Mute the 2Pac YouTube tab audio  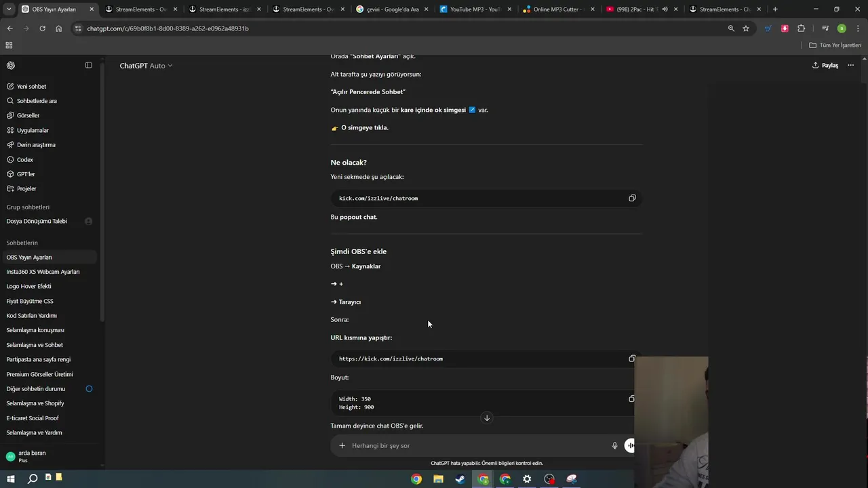click(665, 9)
